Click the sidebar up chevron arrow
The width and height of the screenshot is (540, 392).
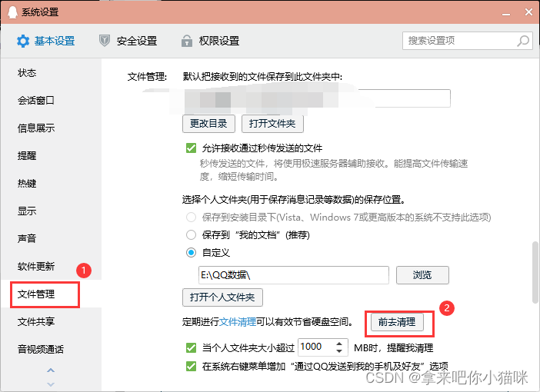[x=51, y=370]
